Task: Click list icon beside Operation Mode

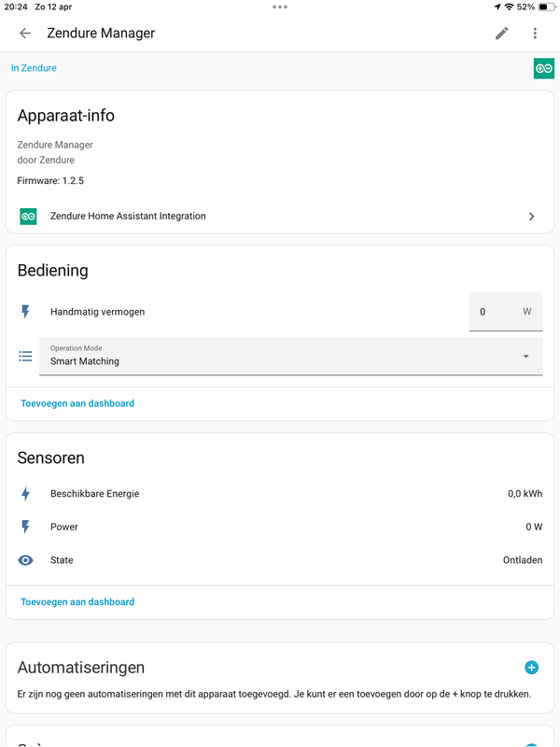Action: click(x=25, y=357)
